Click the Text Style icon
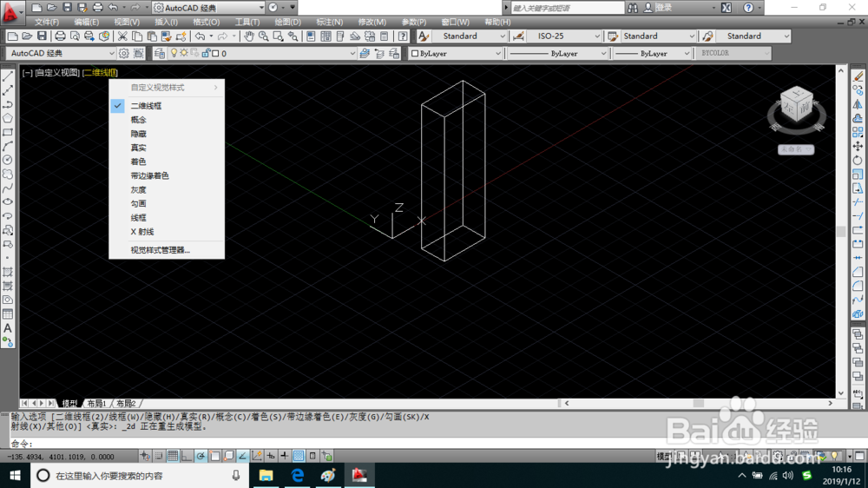This screenshot has width=868, height=488. [x=424, y=36]
